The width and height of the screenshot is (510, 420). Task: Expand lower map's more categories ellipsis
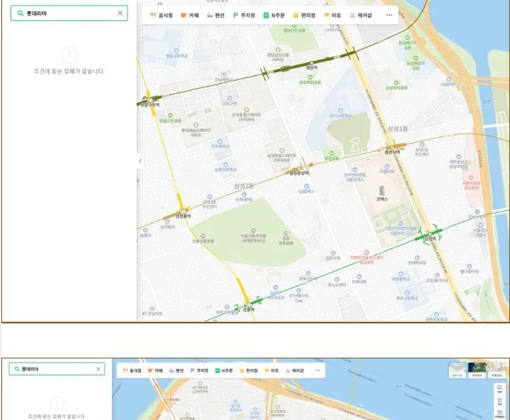[318, 370]
